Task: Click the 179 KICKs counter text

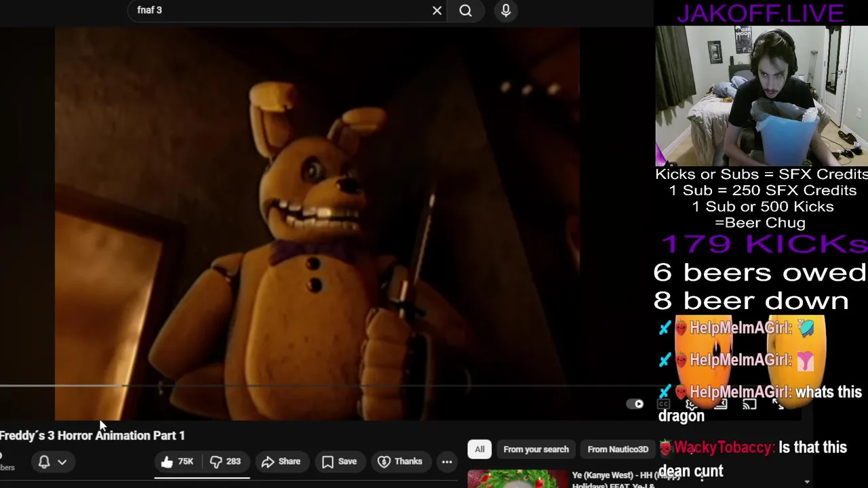Action: tap(764, 244)
